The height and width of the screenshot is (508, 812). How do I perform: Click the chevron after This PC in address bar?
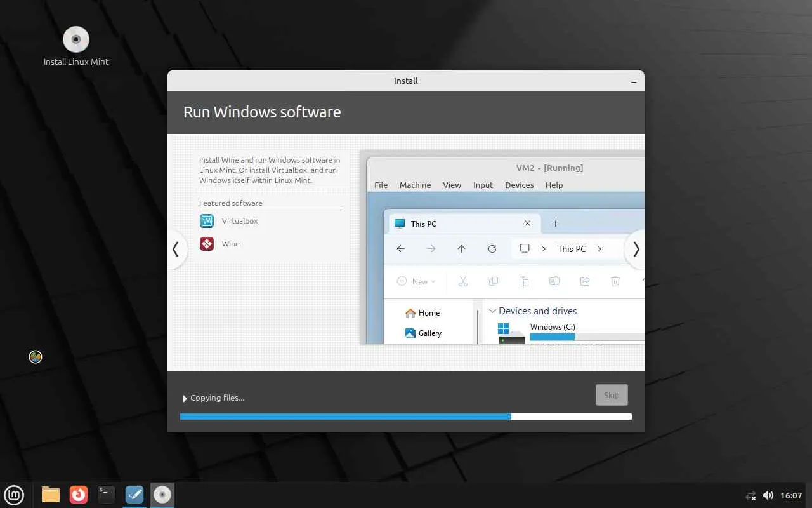(x=599, y=249)
